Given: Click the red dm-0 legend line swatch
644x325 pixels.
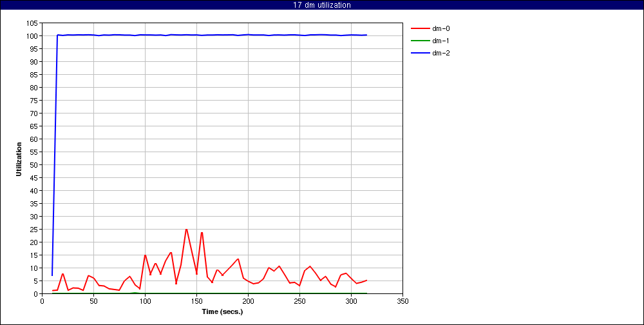Looking at the screenshot, I should coord(420,29).
